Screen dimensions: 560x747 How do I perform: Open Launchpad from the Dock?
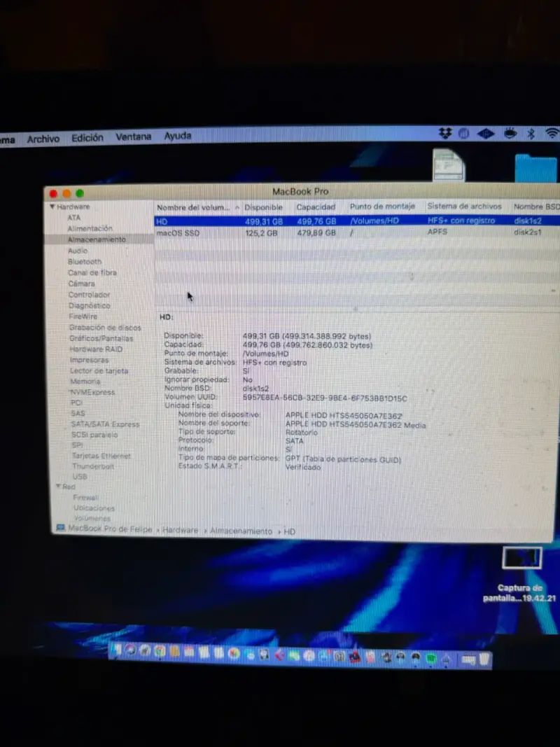(145, 651)
